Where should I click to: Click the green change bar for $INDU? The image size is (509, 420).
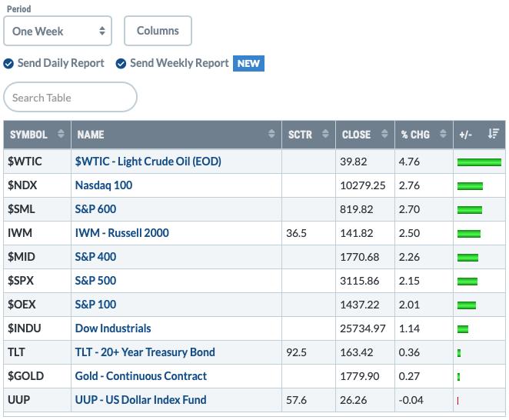point(463,329)
